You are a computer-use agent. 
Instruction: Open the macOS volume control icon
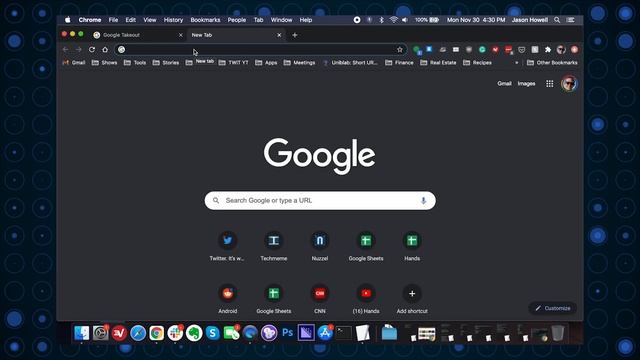pyautogui.click(x=404, y=20)
